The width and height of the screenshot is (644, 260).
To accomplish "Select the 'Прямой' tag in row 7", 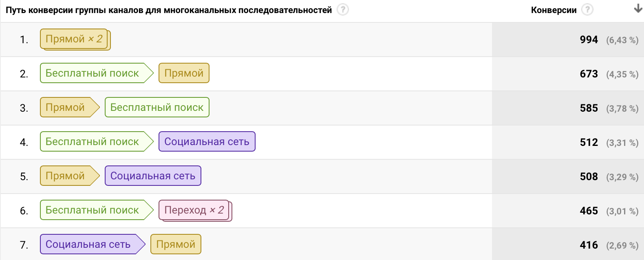I will point(176,245).
